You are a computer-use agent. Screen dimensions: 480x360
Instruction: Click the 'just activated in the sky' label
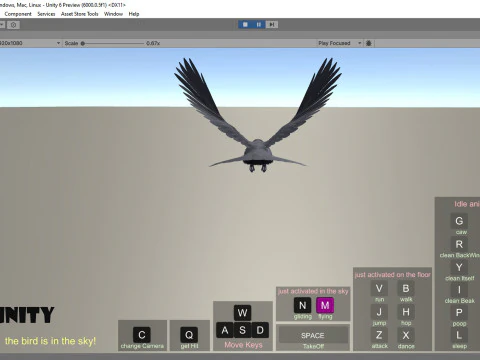[x=313, y=291]
